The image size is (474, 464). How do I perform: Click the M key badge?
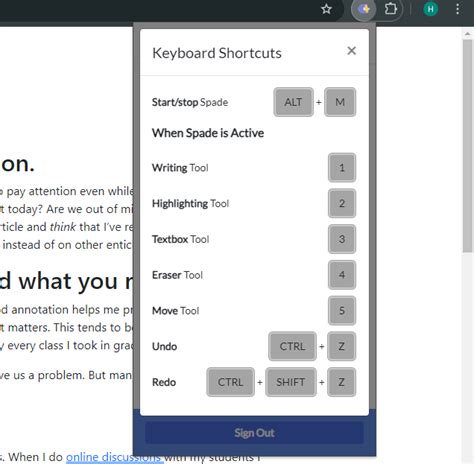tap(340, 102)
